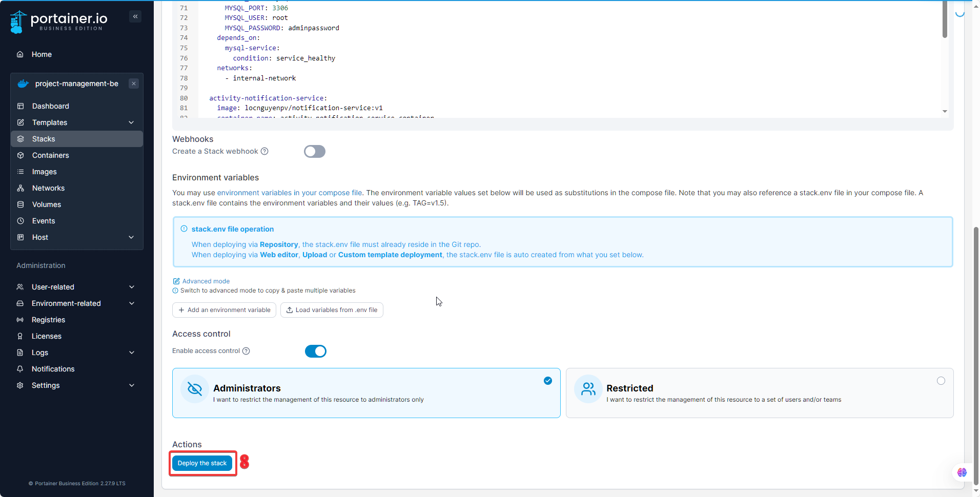Viewport: 980px width, 497px height.
Task: Click the code editor scroll-down arrow
Action: click(945, 111)
